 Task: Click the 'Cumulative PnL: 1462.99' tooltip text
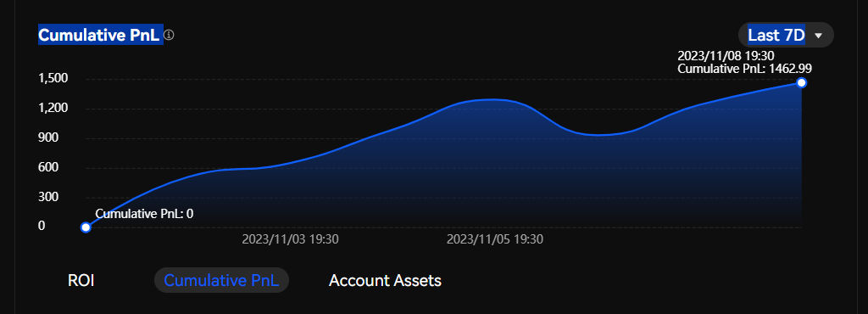pos(744,69)
